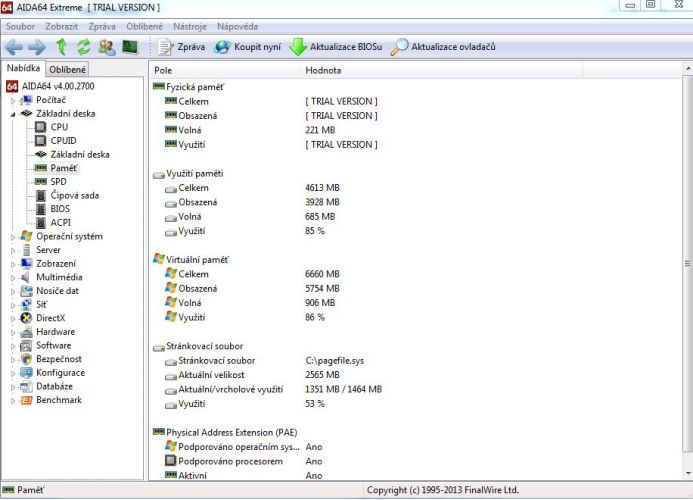Viewport: 693px width, 500px height.
Task: Click the AIDA64 title bar app icon
Action: tap(7, 8)
